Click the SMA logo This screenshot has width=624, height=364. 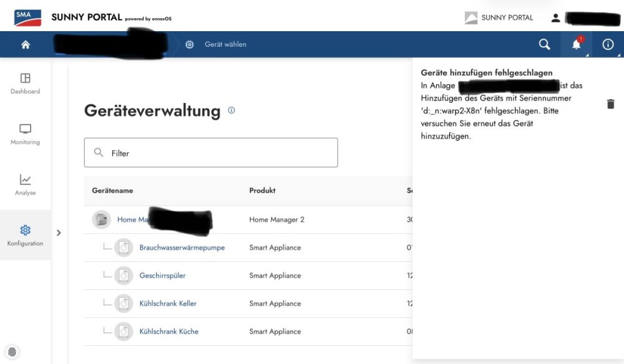(x=27, y=18)
